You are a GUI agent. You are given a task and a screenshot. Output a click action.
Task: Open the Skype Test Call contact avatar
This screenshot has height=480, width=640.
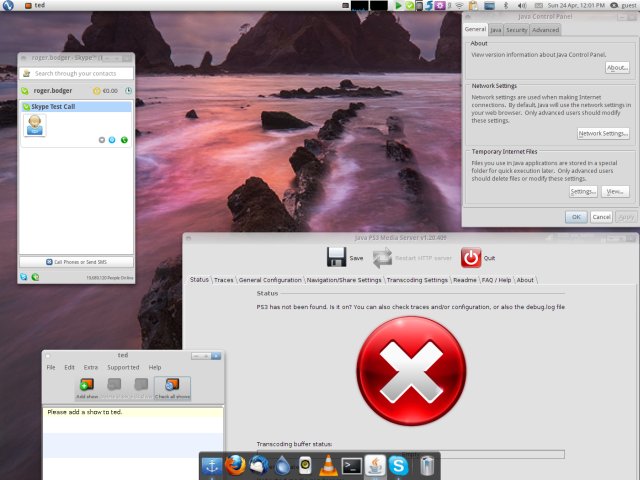35,125
